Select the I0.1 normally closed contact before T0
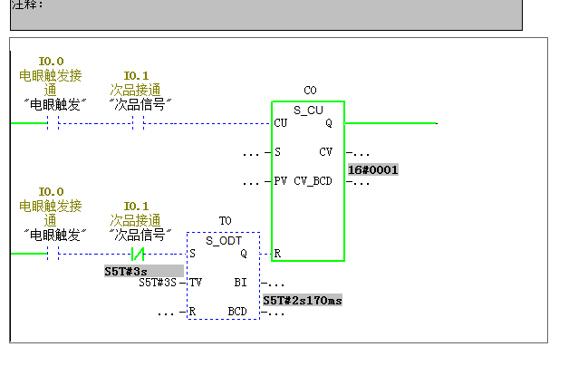588x366 pixels. 140,255
